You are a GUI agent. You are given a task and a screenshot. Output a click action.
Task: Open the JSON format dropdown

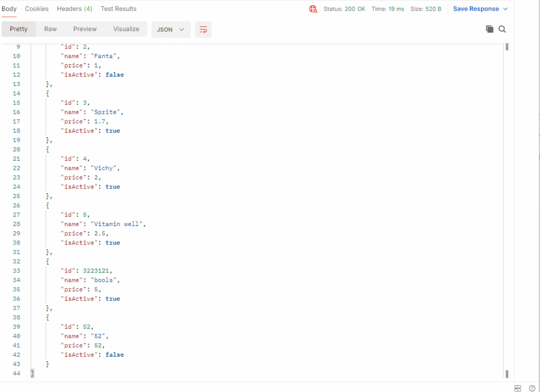point(171,30)
